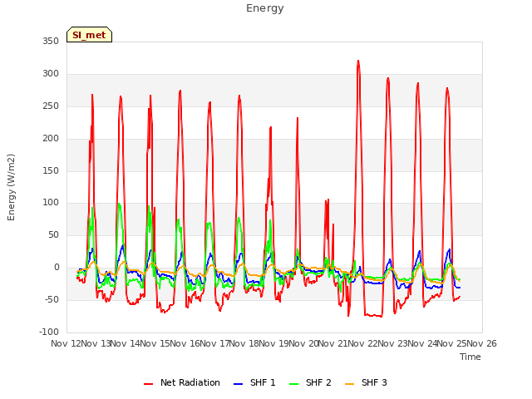Click the SHF 3 legend label

pos(374,382)
